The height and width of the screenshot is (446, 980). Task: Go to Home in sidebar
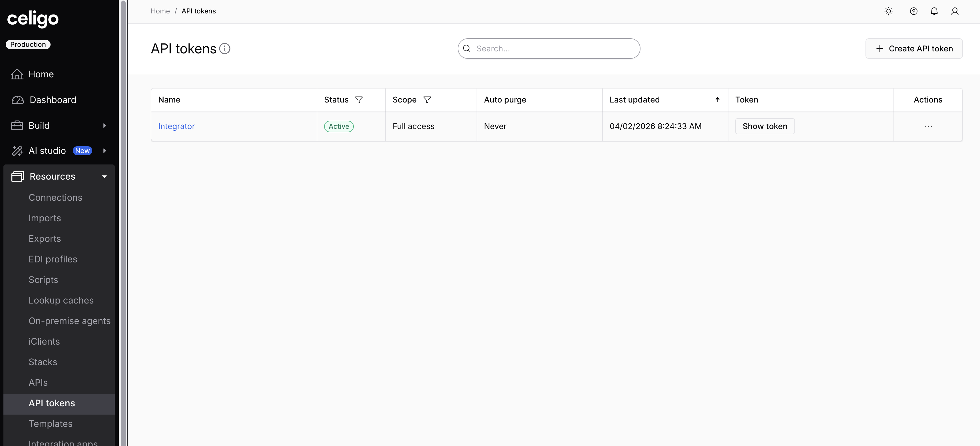41,74
